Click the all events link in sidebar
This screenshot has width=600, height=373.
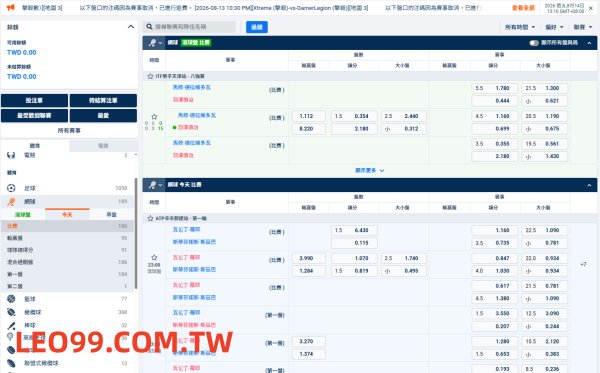click(69, 130)
